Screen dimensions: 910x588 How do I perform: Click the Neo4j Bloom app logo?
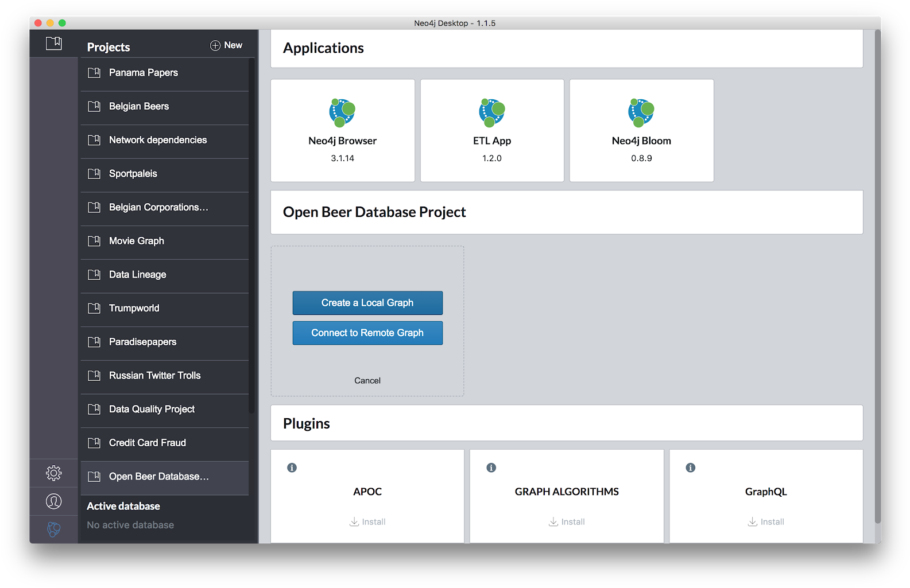click(x=641, y=112)
